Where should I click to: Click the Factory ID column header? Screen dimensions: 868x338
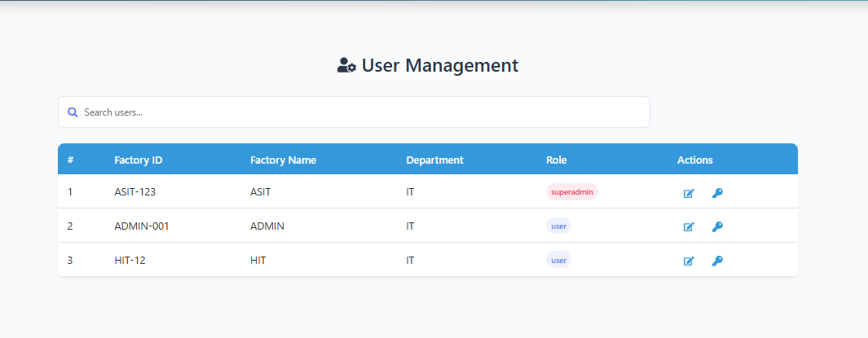coord(139,160)
